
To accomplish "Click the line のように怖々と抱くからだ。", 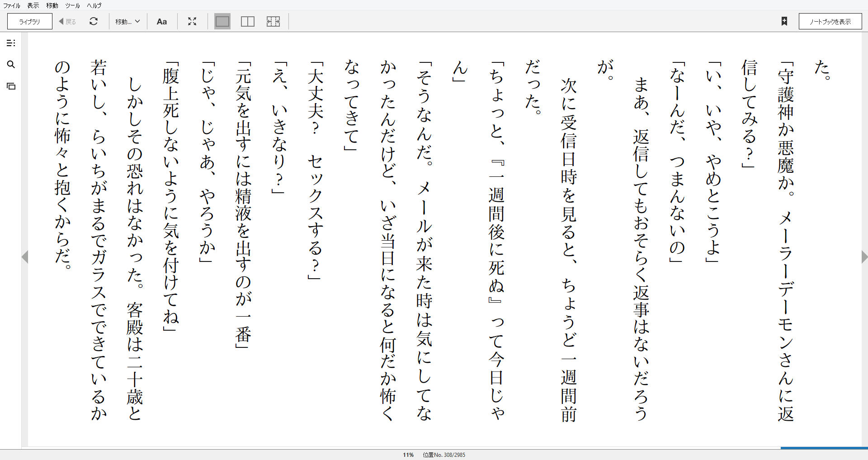I will point(62,165).
